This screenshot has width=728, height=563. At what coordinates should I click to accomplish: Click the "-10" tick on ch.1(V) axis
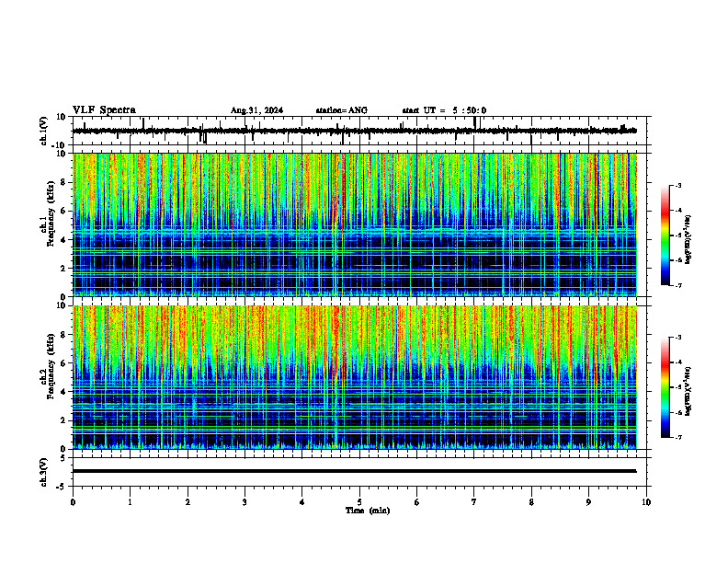(x=60, y=145)
